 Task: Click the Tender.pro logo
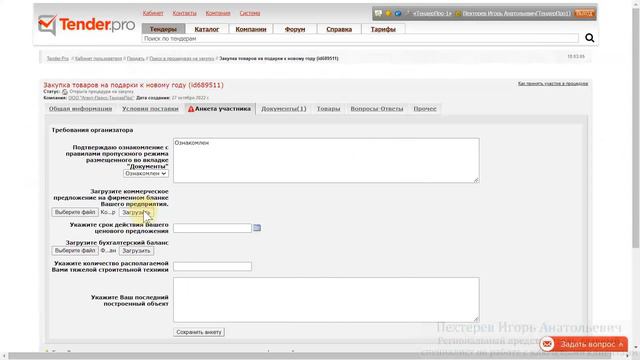(x=87, y=25)
